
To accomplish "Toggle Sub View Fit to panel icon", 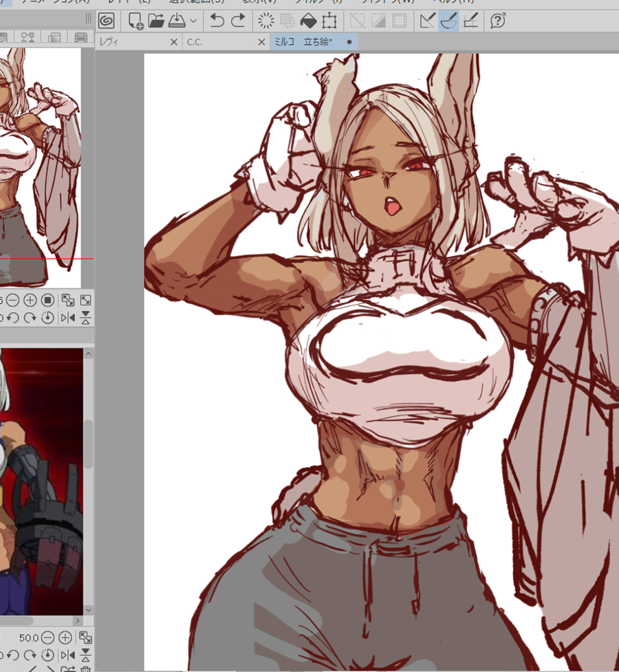I will (86, 638).
